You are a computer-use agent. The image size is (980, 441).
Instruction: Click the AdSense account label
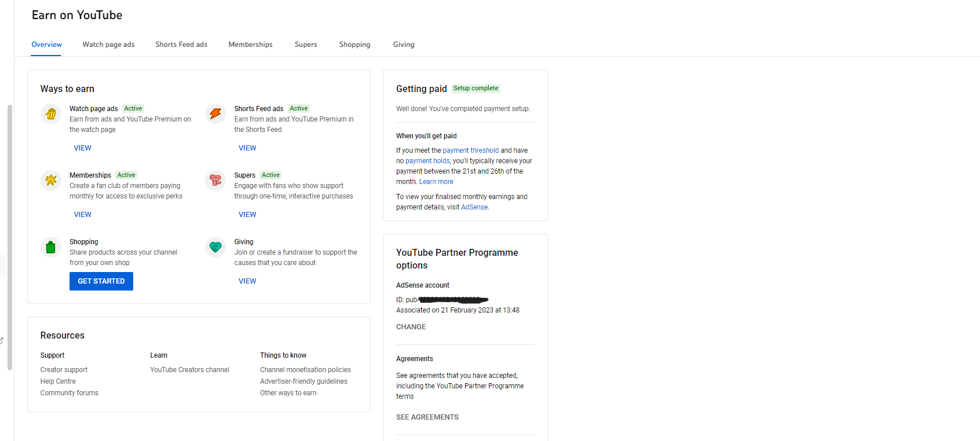pos(422,285)
